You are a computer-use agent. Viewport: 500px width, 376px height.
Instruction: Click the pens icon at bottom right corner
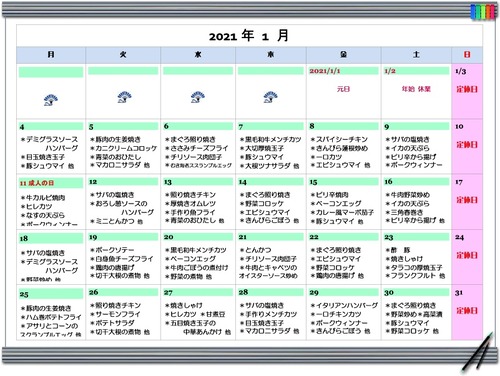tap(478, 353)
